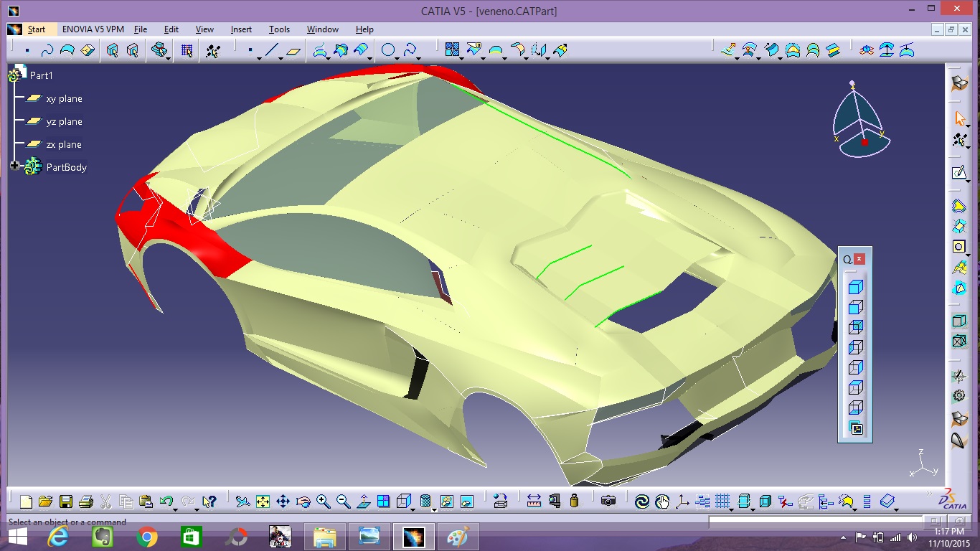Open Google Chrome from the taskbar
This screenshot has height=551, width=980.
click(x=147, y=537)
